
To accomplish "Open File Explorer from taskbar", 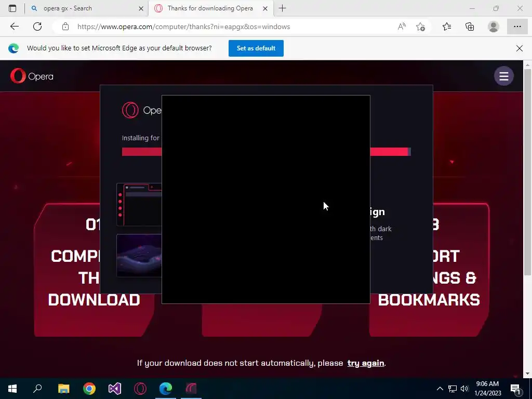I will pyautogui.click(x=63, y=389).
